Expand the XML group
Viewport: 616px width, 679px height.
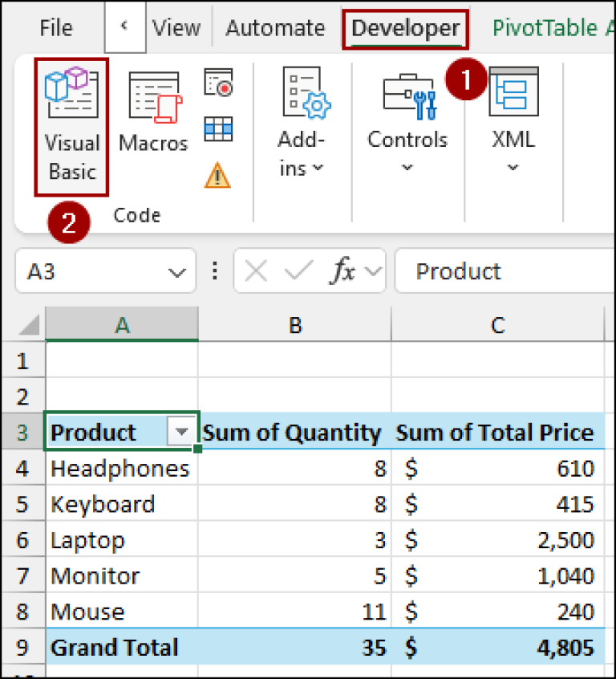513,122
